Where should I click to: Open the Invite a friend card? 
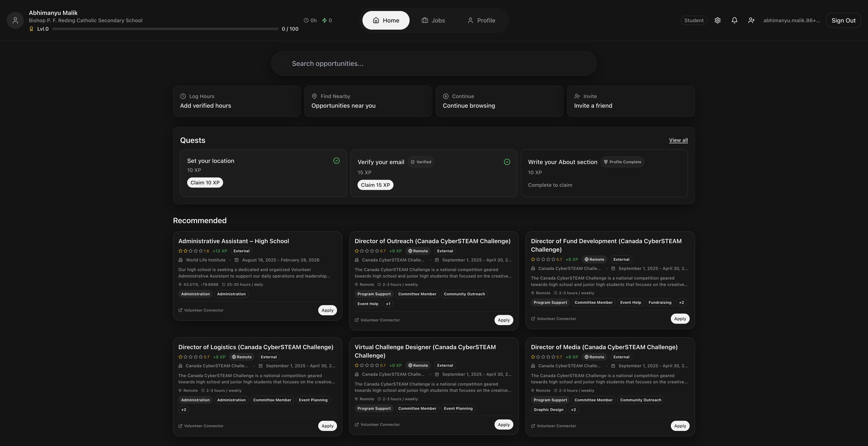[x=630, y=101]
